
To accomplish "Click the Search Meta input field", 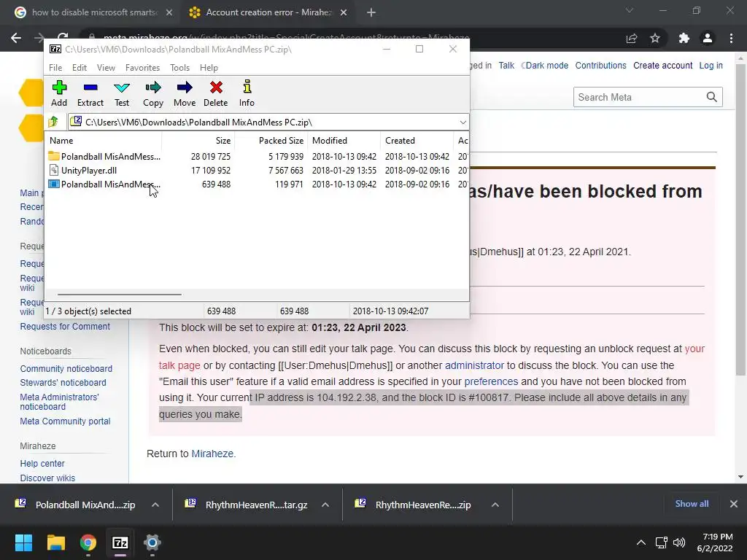I will pyautogui.click(x=638, y=97).
